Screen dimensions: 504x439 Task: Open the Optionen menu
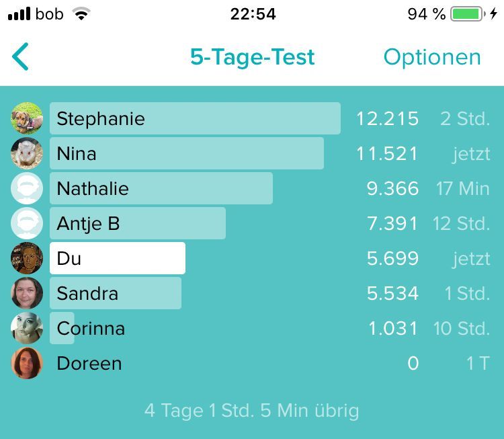coord(432,58)
